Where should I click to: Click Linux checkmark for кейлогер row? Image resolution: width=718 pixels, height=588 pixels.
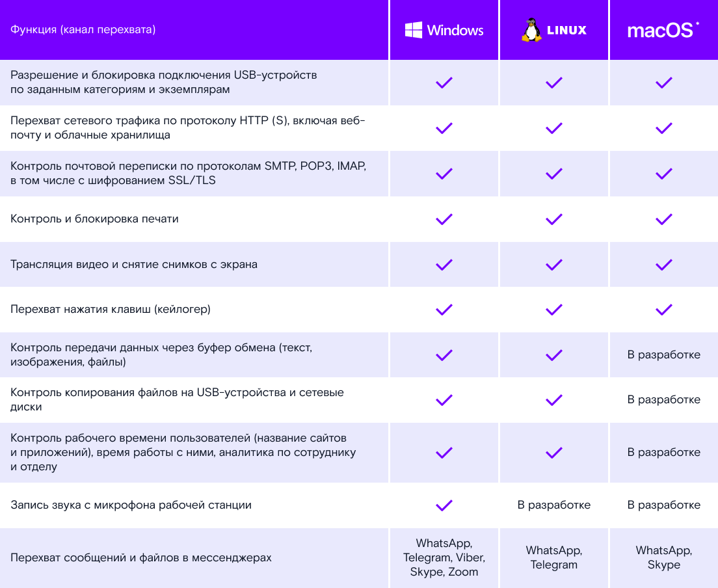(553, 310)
